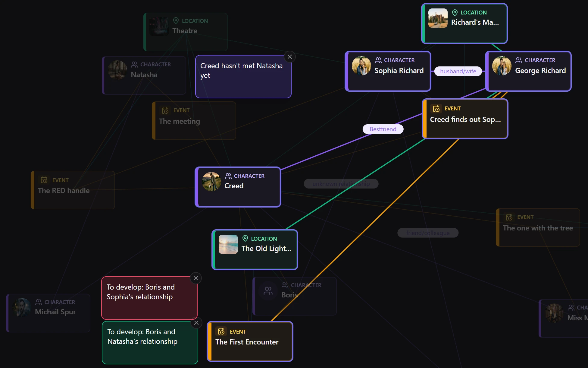Click the character icon on Michail Spur card
The width and height of the screenshot is (588, 368).
[39, 302]
